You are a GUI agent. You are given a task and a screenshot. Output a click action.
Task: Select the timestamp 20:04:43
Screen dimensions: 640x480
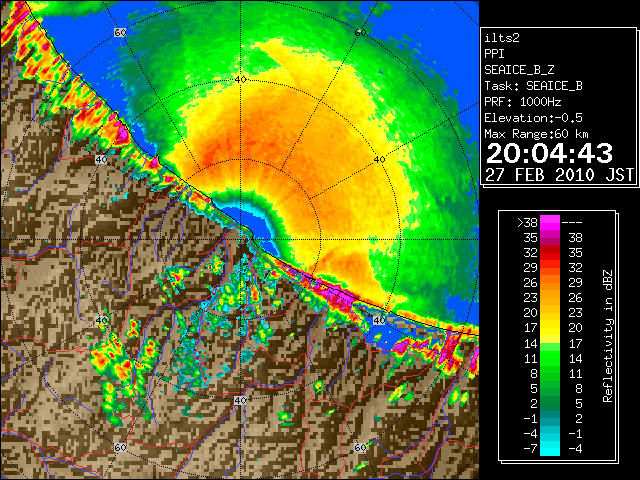tap(549, 153)
